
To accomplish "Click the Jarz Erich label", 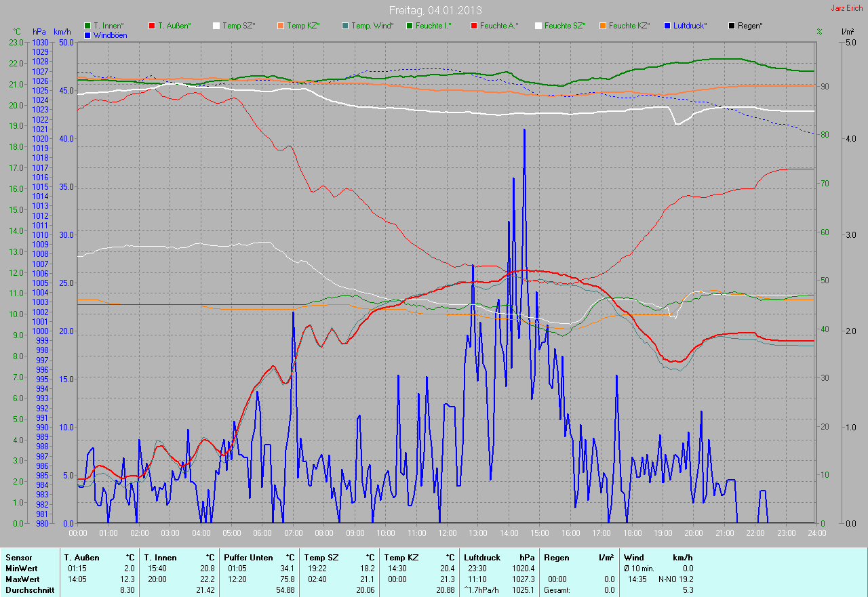I will [x=847, y=8].
